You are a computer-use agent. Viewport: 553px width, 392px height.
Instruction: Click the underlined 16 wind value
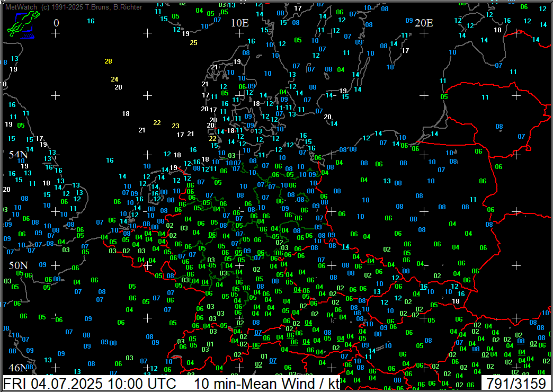coord(424,287)
